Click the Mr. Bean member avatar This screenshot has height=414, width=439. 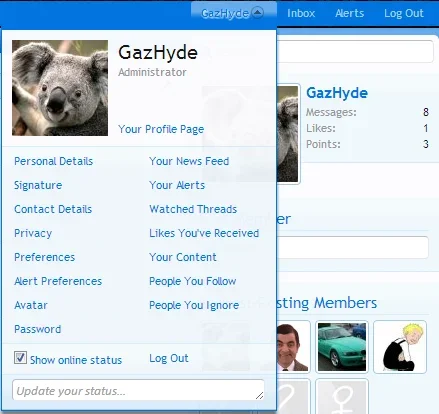point(292,347)
